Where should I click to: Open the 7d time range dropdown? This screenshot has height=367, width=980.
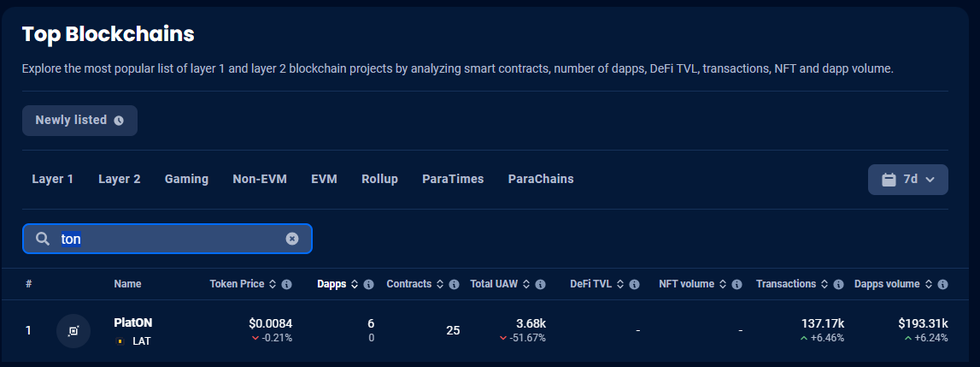(907, 180)
